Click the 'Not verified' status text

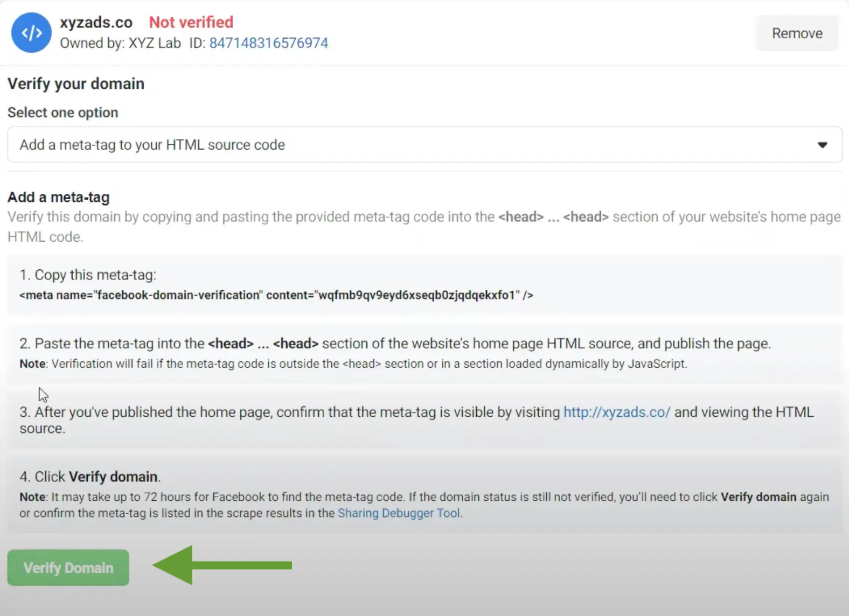click(x=191, y=22)
